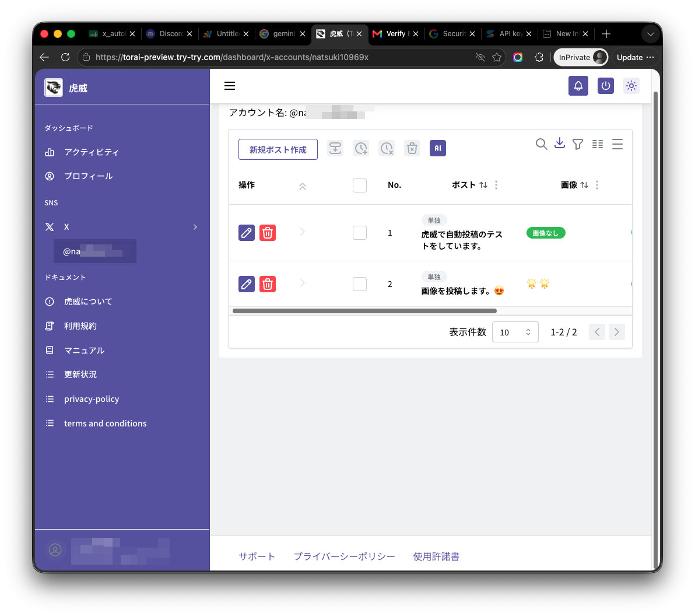Collapse all rows double-chevron icon

pyautogui.click(x=302, y=186)
